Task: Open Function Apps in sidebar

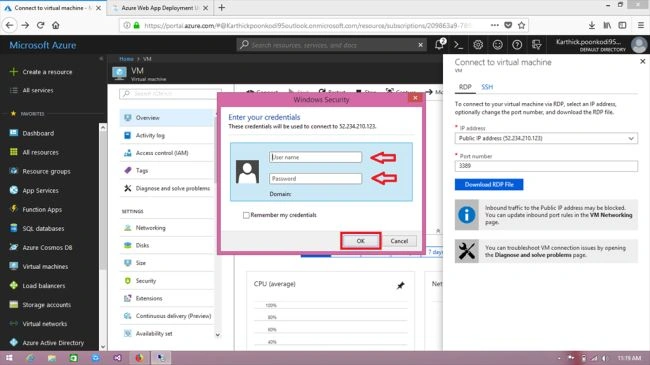Action: (x=42, y=209)
